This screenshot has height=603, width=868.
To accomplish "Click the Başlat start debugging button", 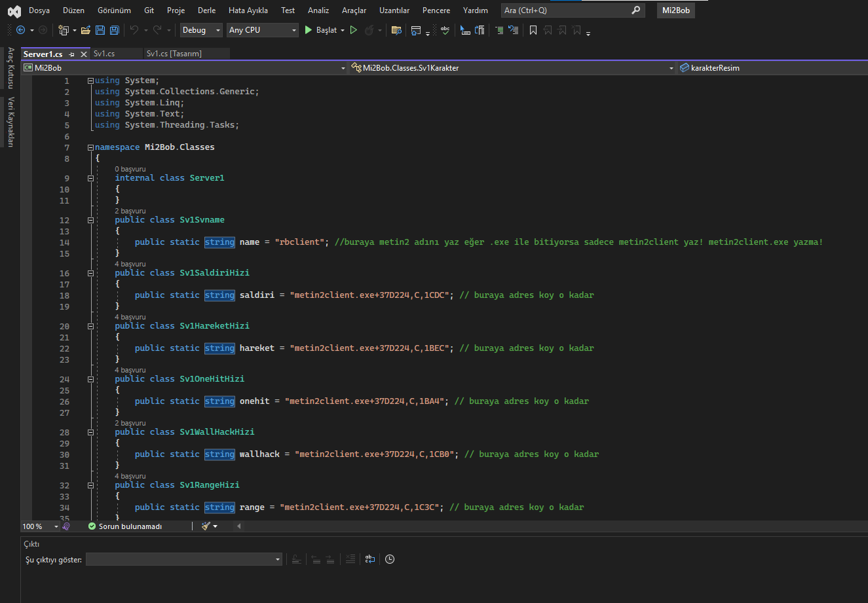I will click(321, 30).
